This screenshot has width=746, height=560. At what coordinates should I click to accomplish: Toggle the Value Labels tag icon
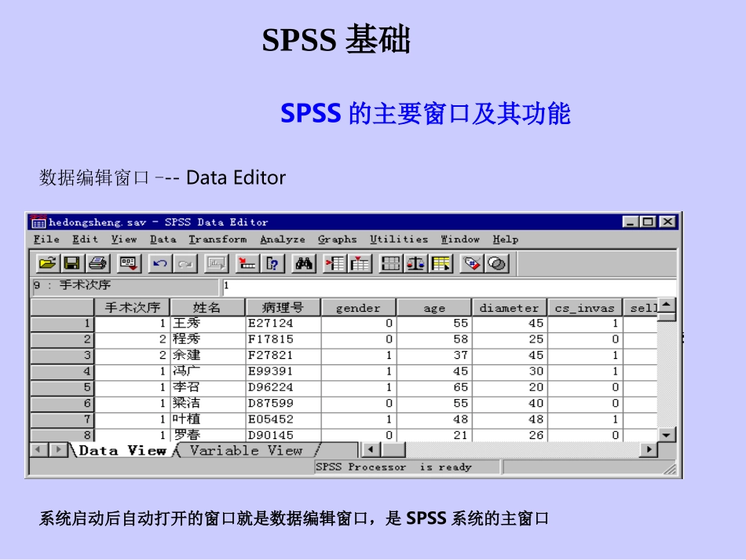pyautogui.click(x=471, y=263)
